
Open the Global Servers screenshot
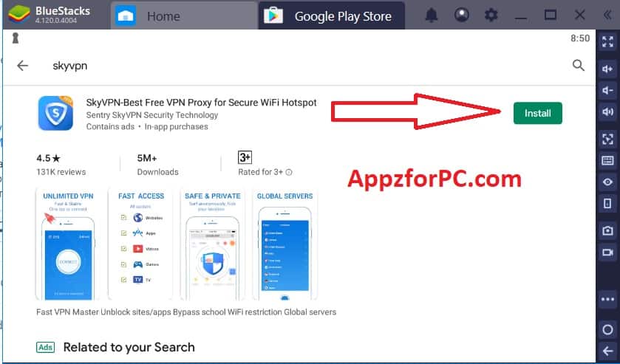tap(285, 245)
